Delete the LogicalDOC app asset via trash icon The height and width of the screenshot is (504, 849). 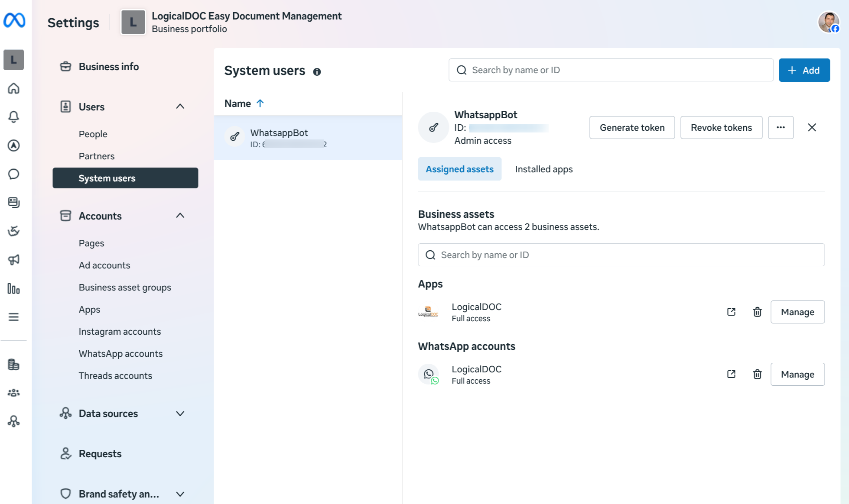757,312
